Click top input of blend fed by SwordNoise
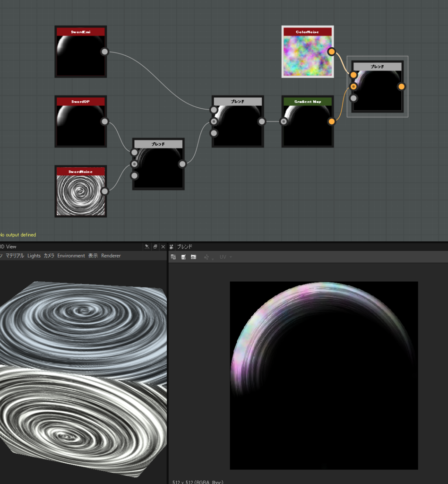The image size is (448, 484). [134, 152]
